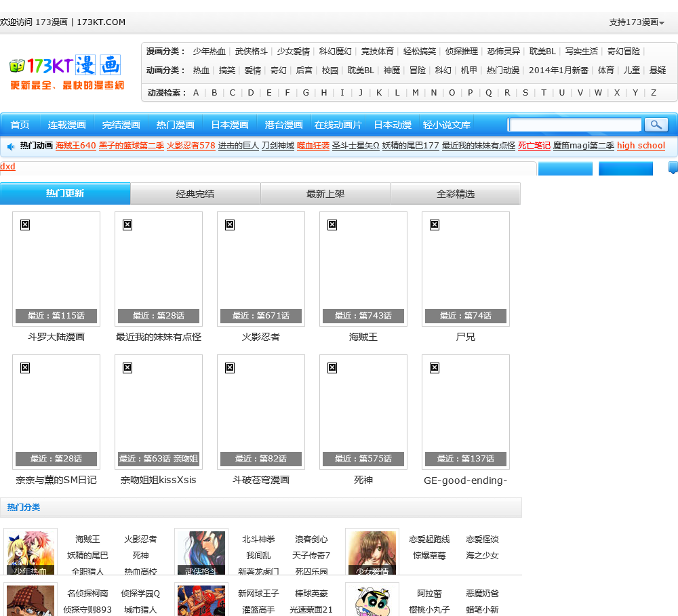Open the 尸兄 cover thumbnail
The image size is (678, 616).
pyautogui.click(x=466, y=269)
